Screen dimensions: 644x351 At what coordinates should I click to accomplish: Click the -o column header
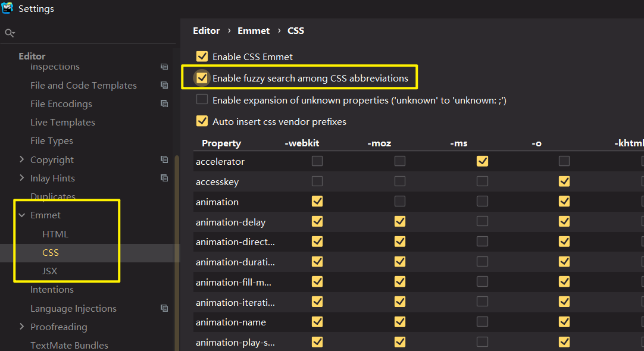click(x=536, y=143)
